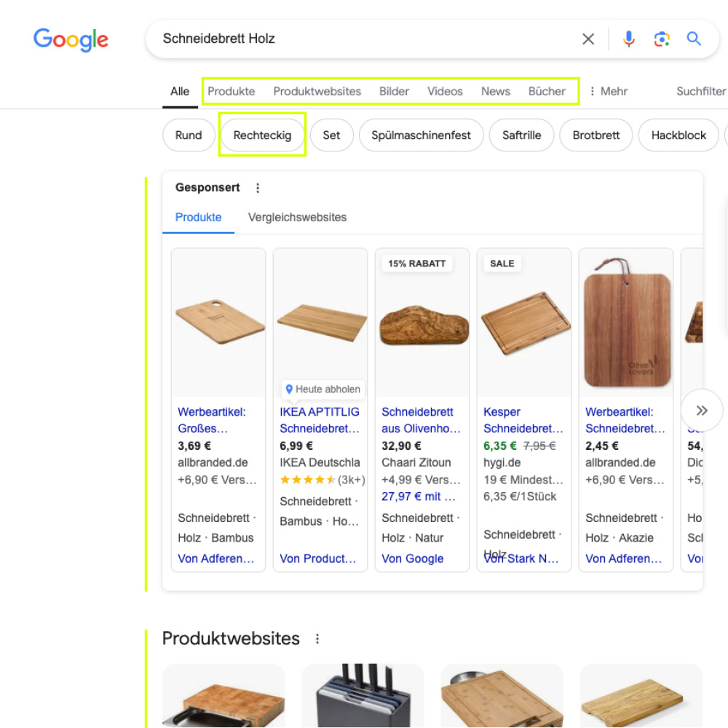Apply the Set filter chip
The width and height of the screenshot is (728, 728).
[331, 135]
